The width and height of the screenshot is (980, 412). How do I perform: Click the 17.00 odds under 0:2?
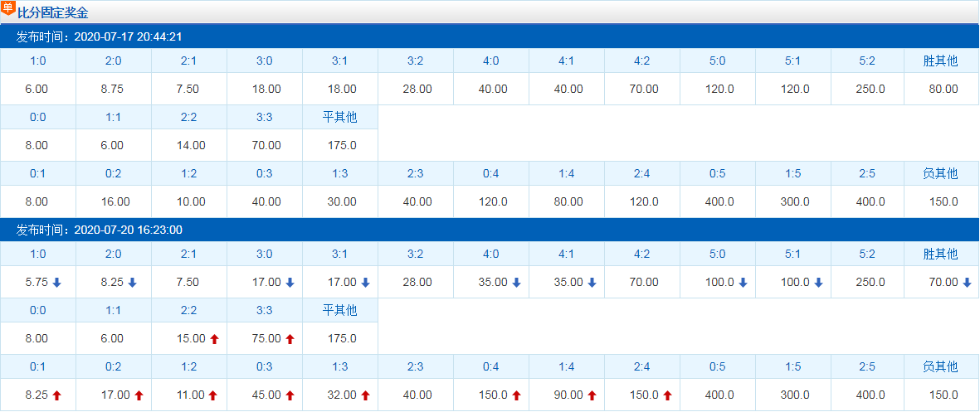[115, 395]
